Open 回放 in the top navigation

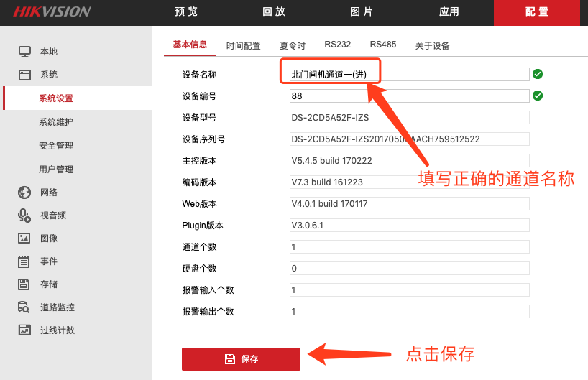point(273,12)
